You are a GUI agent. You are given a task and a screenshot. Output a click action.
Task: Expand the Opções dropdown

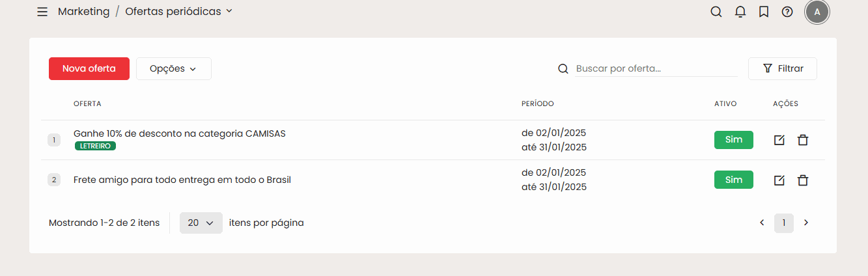point(173,69)
